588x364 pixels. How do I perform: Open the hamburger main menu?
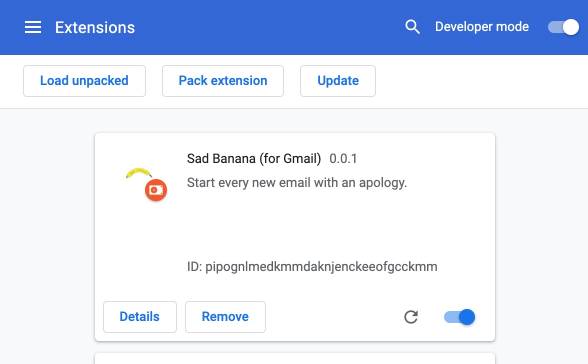[x=33, y=27]
